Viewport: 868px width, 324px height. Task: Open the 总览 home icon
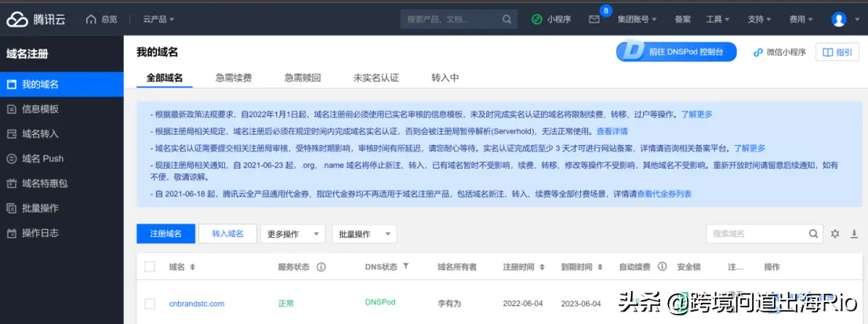click(x=91, y=20)
